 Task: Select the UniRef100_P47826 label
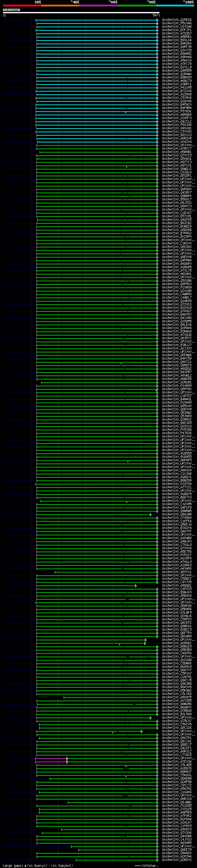coord(177,433)
